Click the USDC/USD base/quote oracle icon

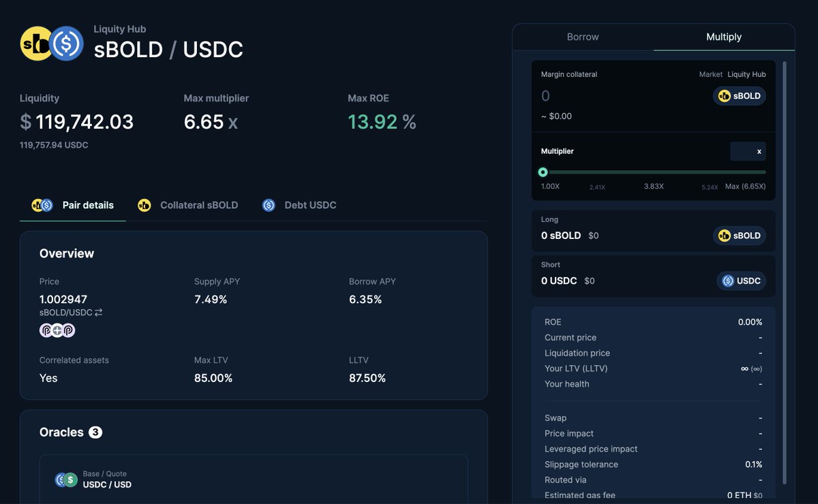coord(66,479)
